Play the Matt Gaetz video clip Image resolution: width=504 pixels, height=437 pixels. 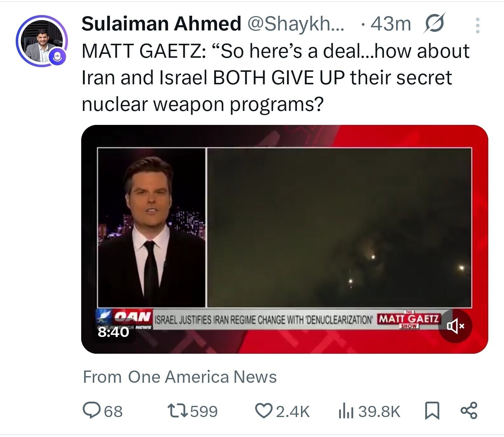(284, 227)
